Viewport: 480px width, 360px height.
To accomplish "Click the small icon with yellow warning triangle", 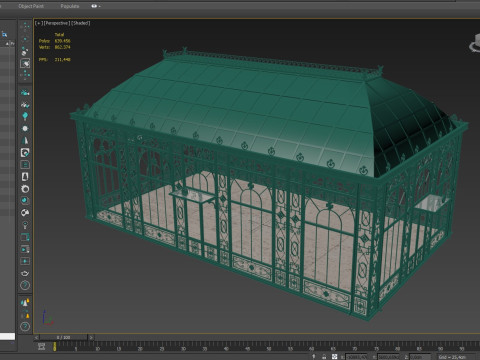I will point(25,314).
